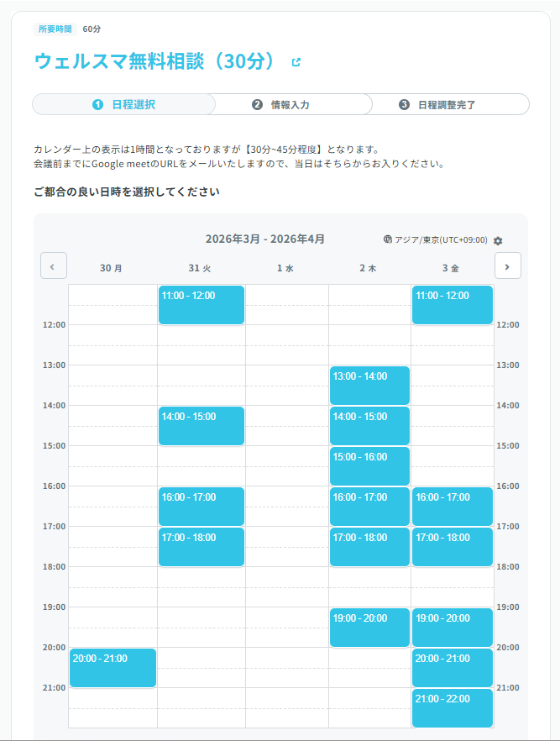Select step 1 日程選択 tab

point(123,104)
